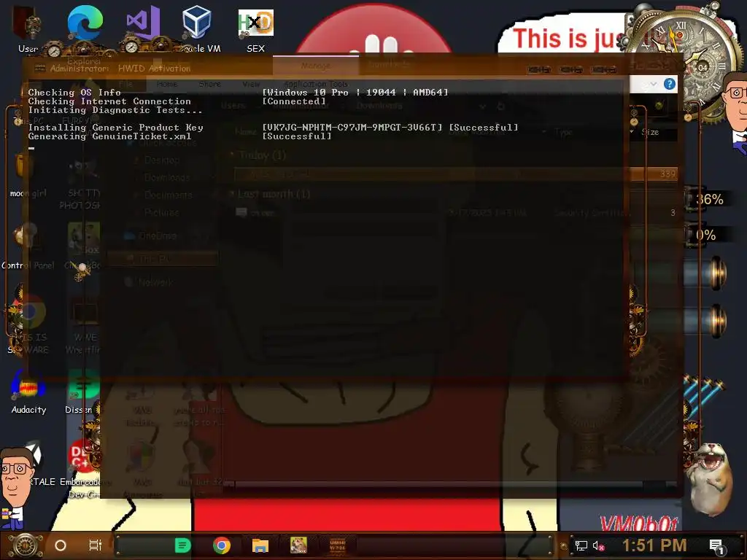Select Quick access in the Explorer sidebar
747x560 pixels.
168,142
